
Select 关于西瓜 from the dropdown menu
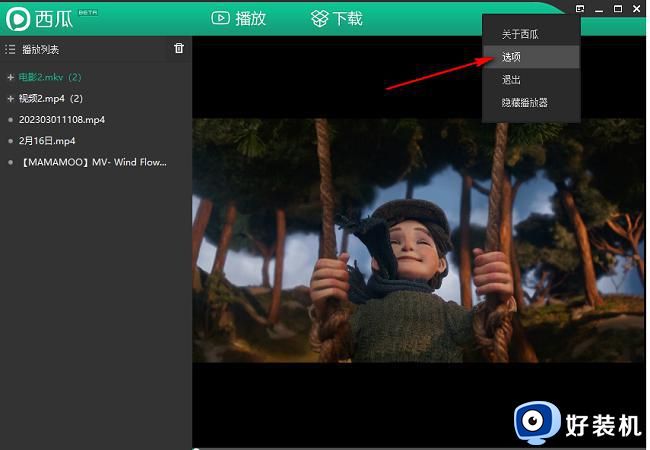531,34
